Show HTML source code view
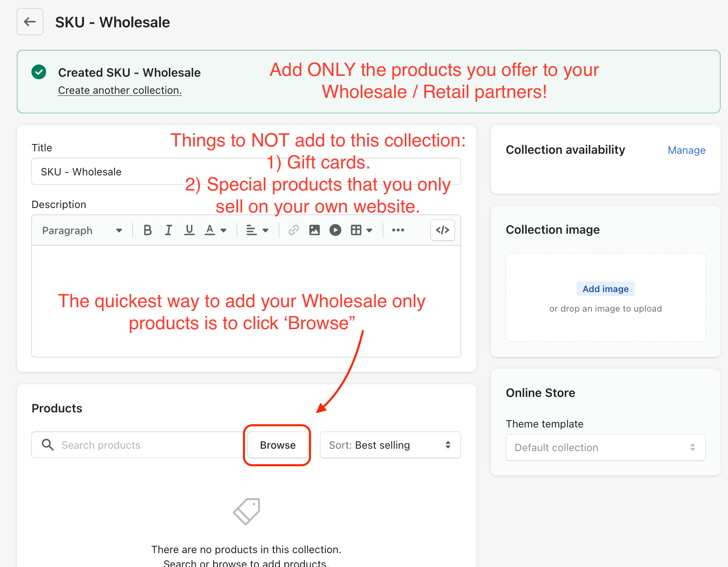Viewport: 728px width, 567px height. click(443, 230)
